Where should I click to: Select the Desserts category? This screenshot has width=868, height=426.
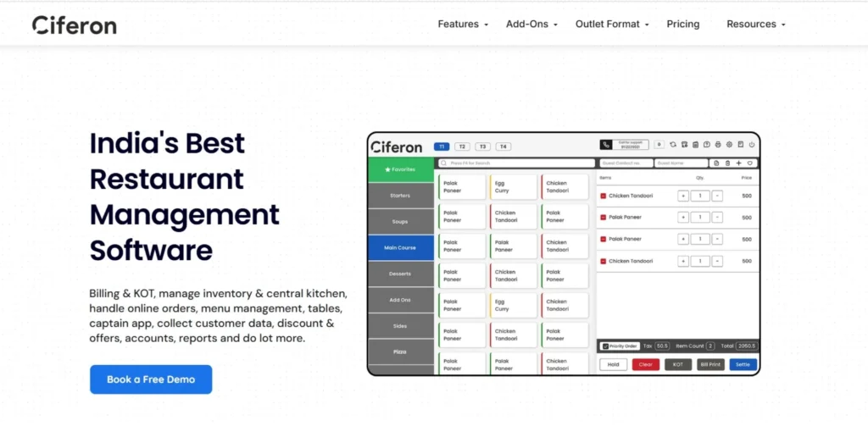pos(401,274)
